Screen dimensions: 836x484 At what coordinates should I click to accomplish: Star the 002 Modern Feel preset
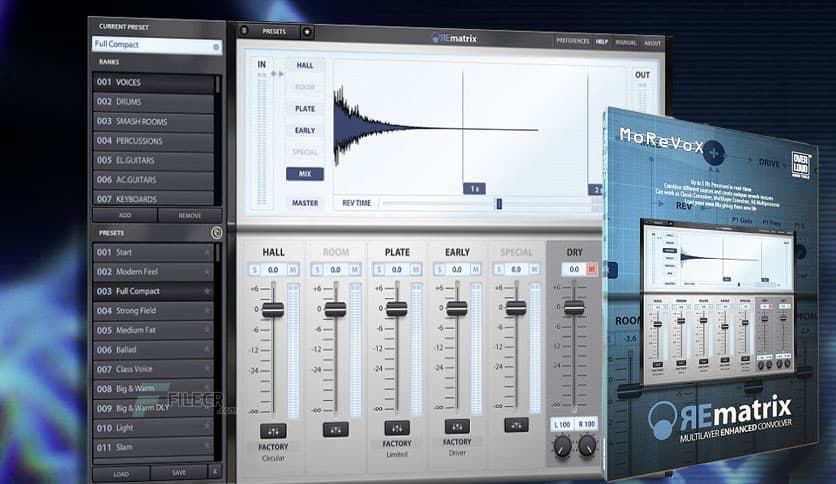click(207, 271)
